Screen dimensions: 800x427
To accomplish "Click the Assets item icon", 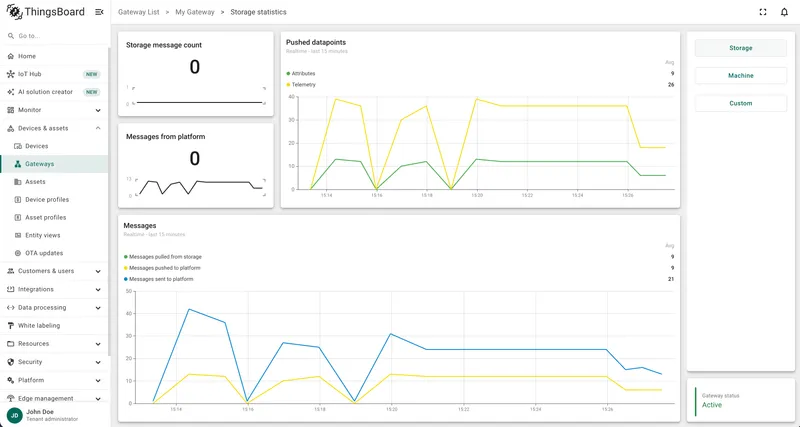I will 18,182.
